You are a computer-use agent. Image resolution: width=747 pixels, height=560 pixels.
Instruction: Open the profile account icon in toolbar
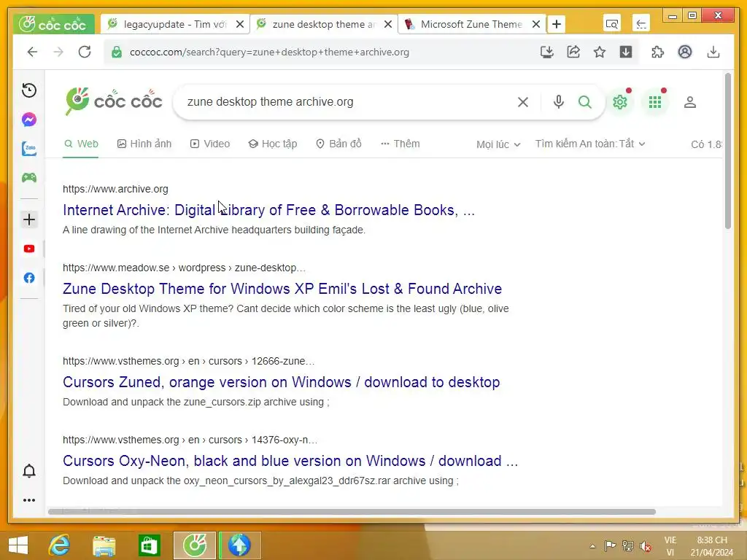(x=685, y=52)
